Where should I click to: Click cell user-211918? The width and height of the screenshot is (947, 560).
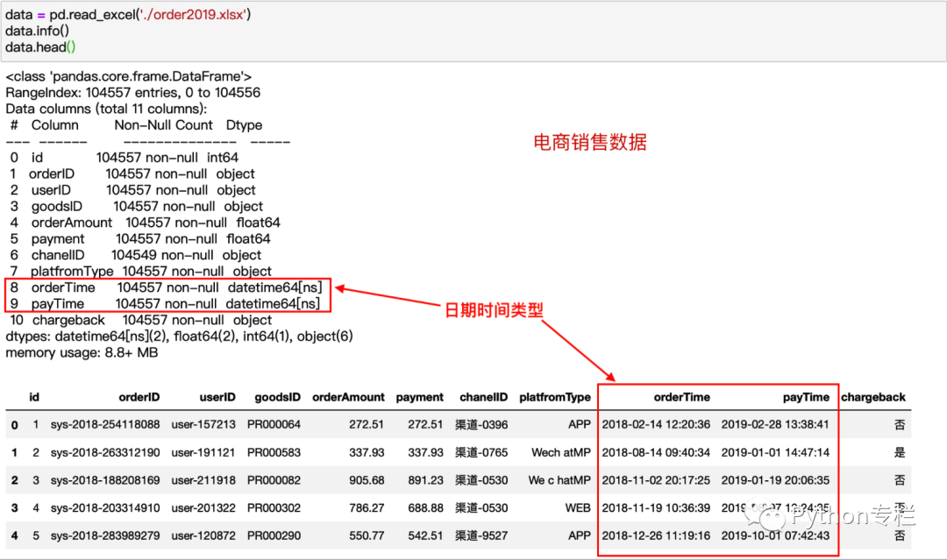point(203,480)
